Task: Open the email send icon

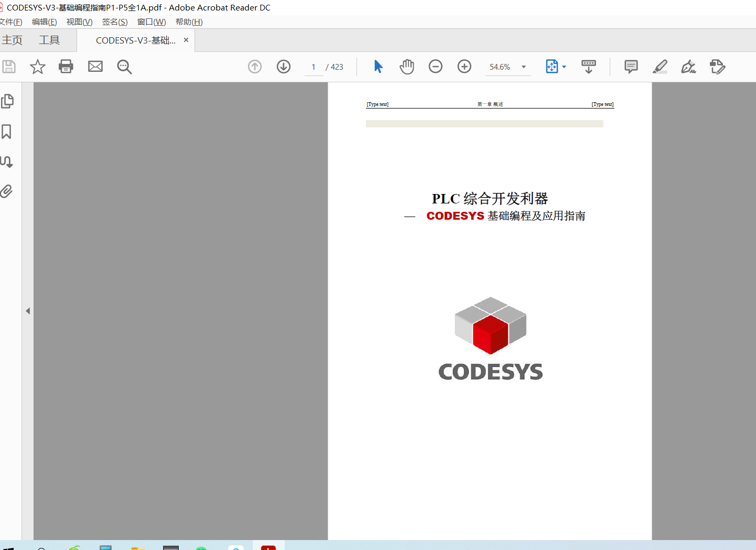Action: click(x=95, y=67)
